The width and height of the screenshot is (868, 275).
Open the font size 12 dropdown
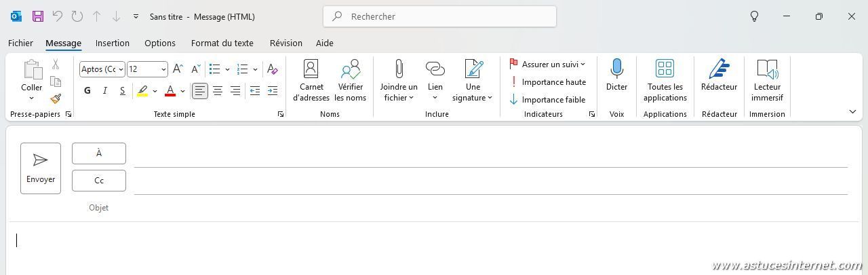click(x=163, y=69)
